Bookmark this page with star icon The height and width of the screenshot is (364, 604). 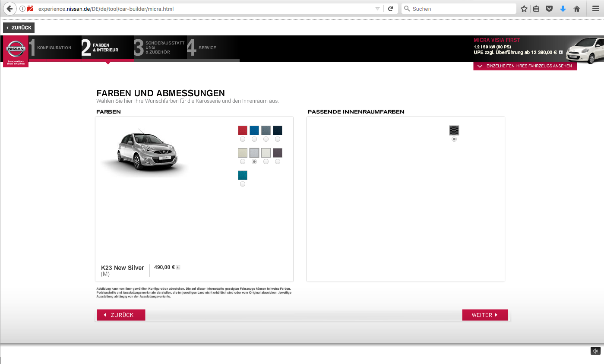524,9
